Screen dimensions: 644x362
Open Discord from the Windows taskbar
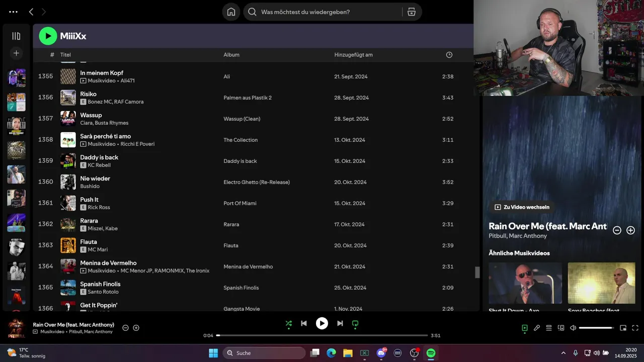(381, 353)
